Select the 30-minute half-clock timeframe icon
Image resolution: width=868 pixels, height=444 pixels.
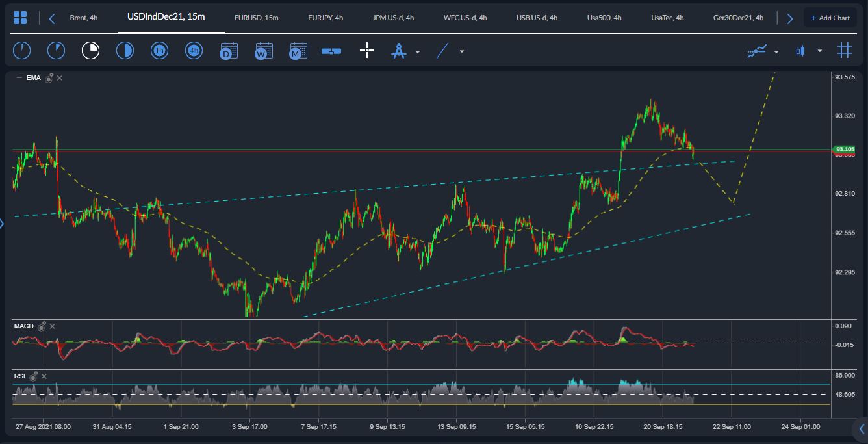point(125,51)
